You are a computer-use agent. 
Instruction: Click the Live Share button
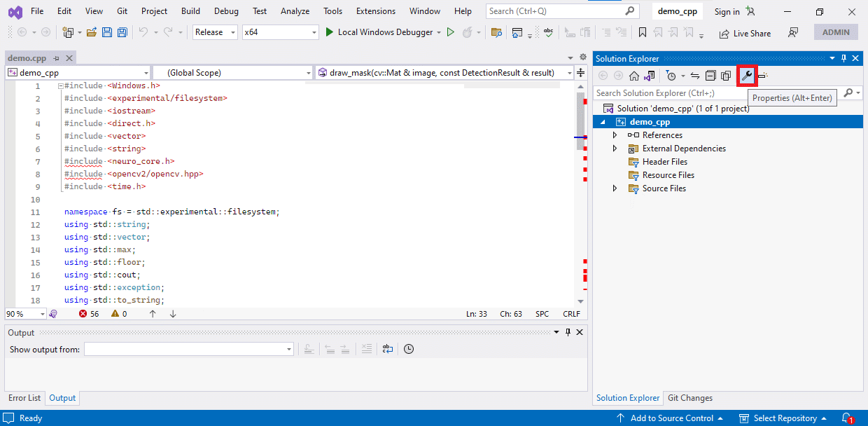(x=745, y=33)
